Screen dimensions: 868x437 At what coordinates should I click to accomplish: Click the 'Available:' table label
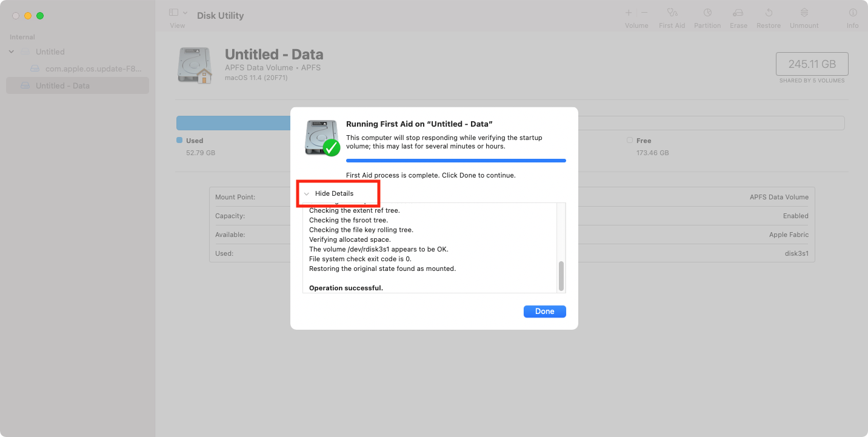232,235
